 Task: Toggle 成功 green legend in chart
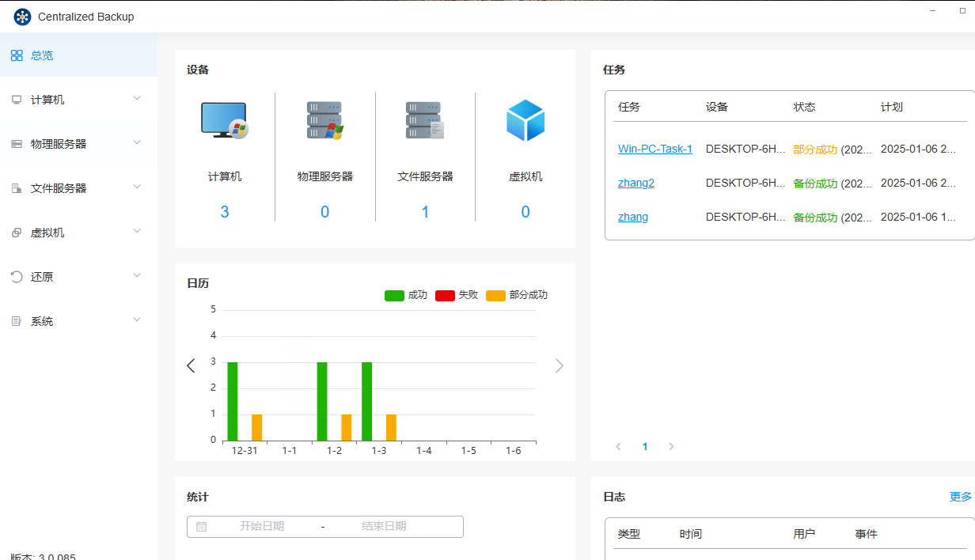(x=394, y=295)
